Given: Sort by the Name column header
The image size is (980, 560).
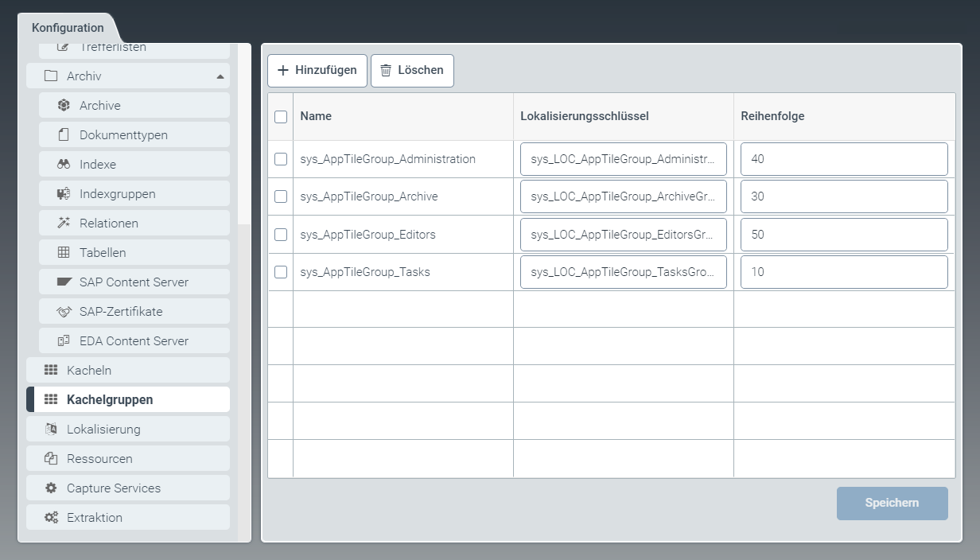Looking at the screenshot, I should tap(316, 116).
